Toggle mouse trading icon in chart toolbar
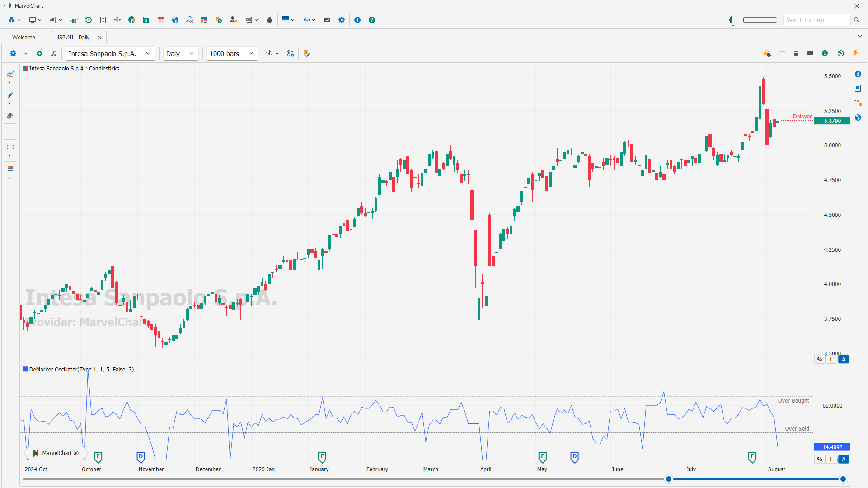The width and height of the screenshot is (868, 488). (796, 53)
